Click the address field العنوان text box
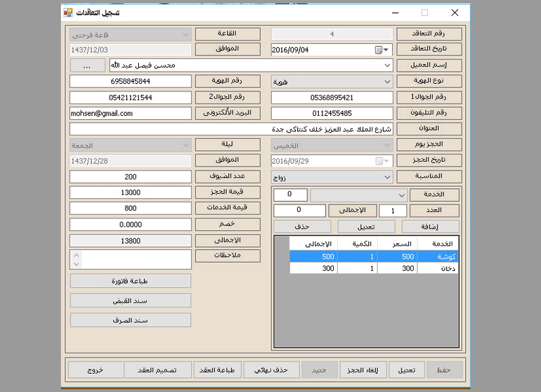541x392 pixels. coord(231,129)
